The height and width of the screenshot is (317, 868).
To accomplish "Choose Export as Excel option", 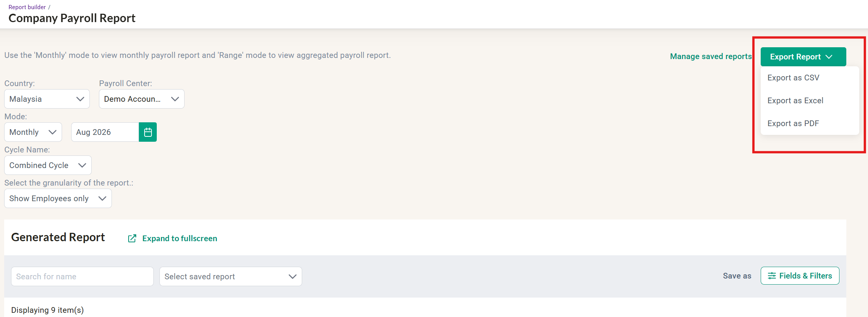I will pyautogui.click(x=795, y=101).
